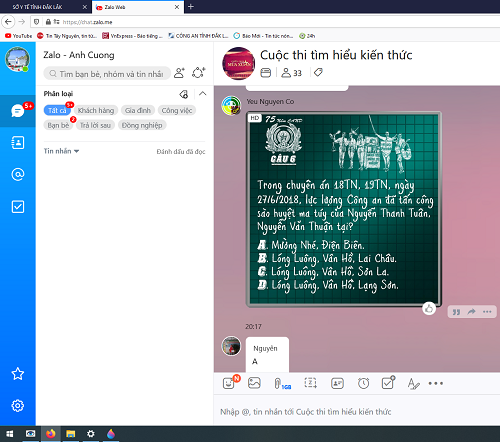Click the message input field
The image size is (500, 442).
357,412
